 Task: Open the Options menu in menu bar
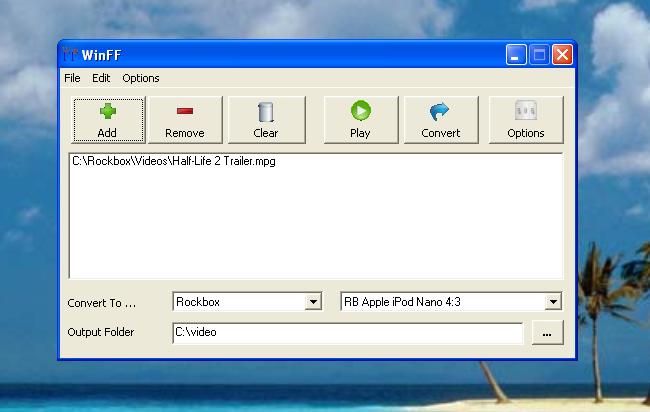(x=141, y=78)
